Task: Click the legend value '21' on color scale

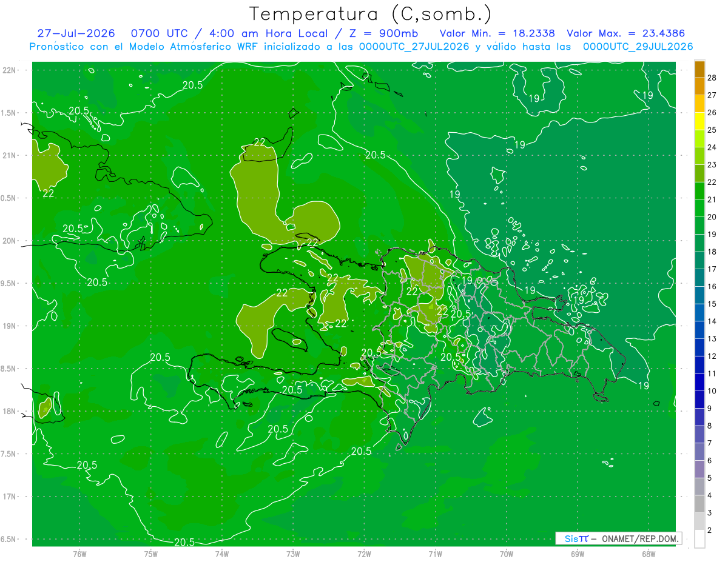Action: pyautogui.click(x=712, y=199)
